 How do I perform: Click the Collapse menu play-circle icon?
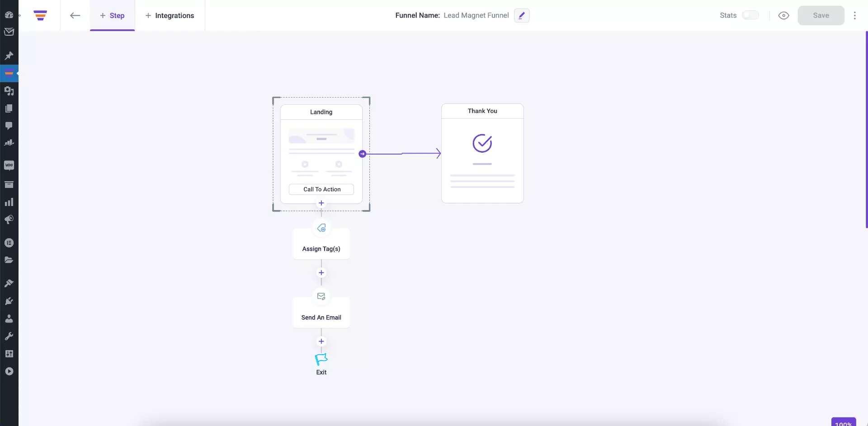point(9,371)
